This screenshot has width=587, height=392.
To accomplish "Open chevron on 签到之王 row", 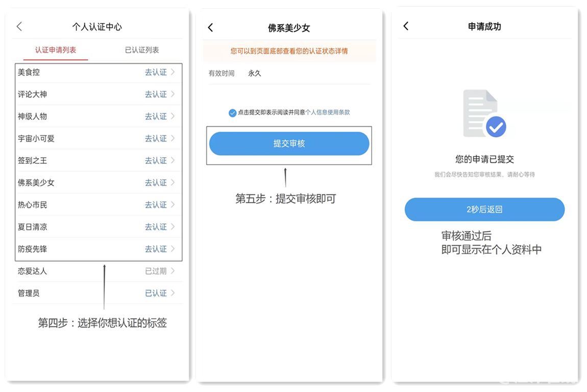I will point(173,160).
